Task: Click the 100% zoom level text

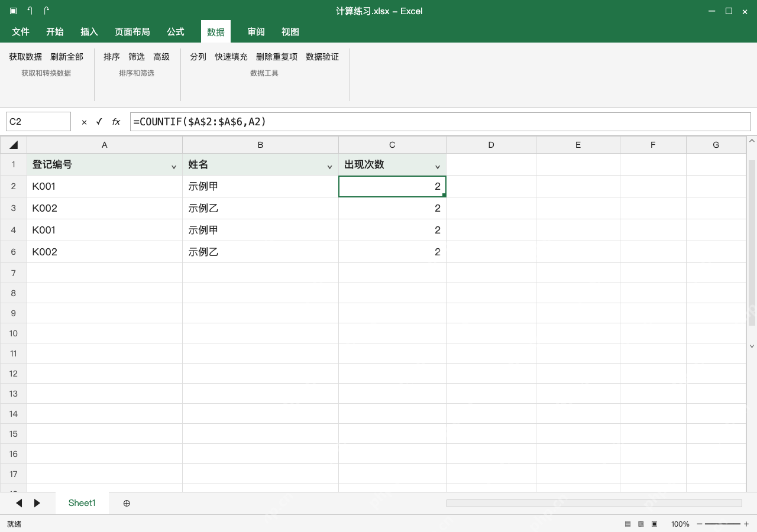Action: (x=680, y=524)
